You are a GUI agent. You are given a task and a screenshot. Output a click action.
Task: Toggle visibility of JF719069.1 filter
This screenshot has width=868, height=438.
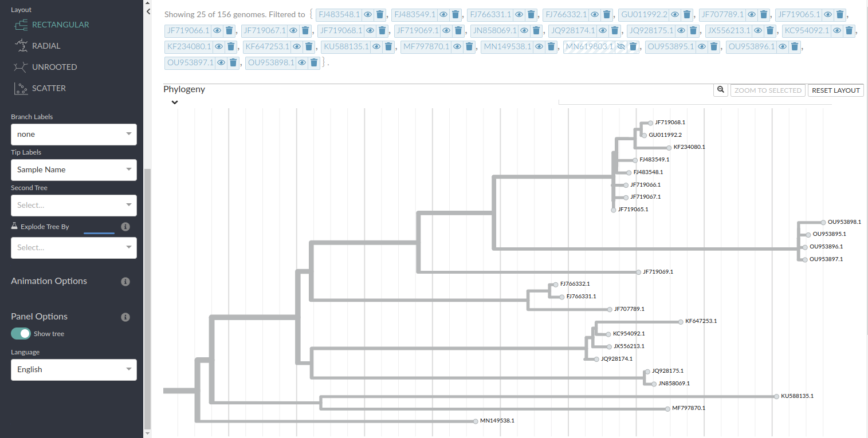[447, 30]
